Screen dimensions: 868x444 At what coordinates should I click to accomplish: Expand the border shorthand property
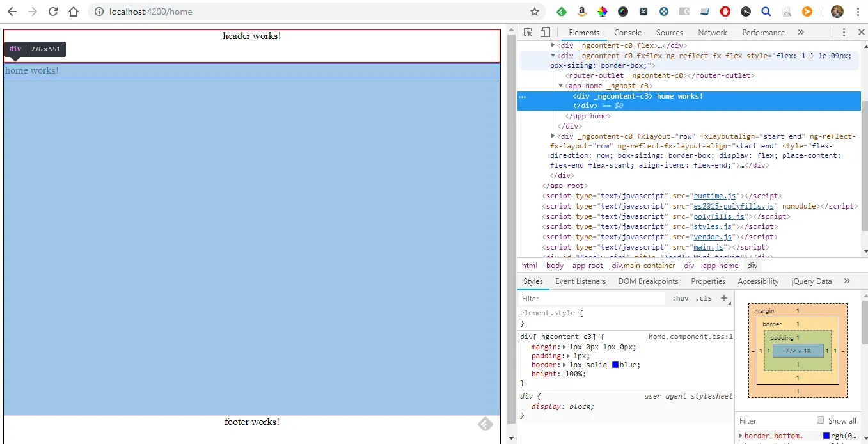(565, 365)
